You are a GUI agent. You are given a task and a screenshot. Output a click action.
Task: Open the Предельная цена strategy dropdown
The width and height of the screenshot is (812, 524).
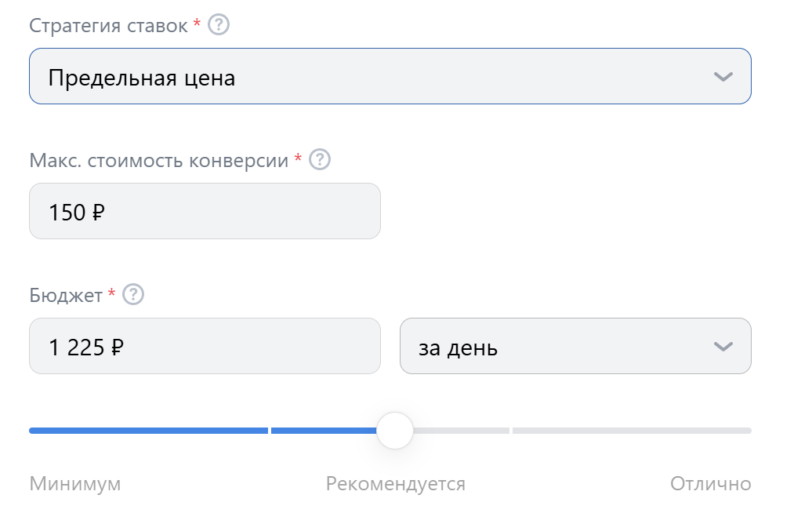pyautogui.click(x=390, y=77)
